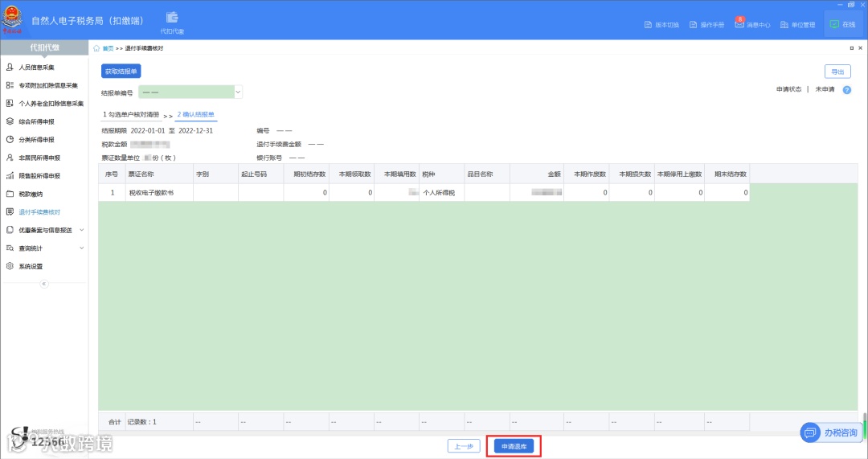The width and height of the screenshot is (868, 459).
Task: Open 单位管理 in the top bar
Action: point(798,25)
